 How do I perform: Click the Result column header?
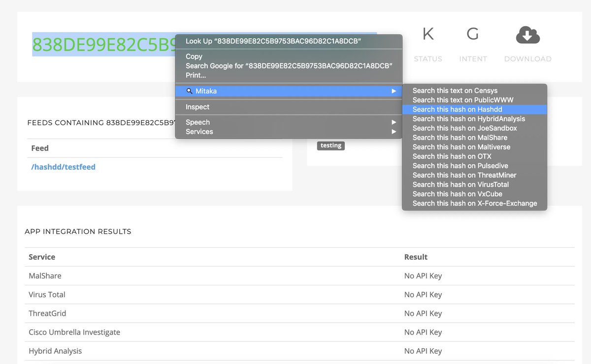pos(416,257)
